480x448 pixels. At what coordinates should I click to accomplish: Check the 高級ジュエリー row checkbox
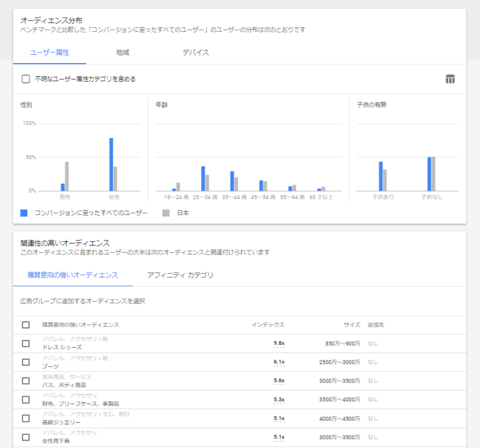coord(26,418)
